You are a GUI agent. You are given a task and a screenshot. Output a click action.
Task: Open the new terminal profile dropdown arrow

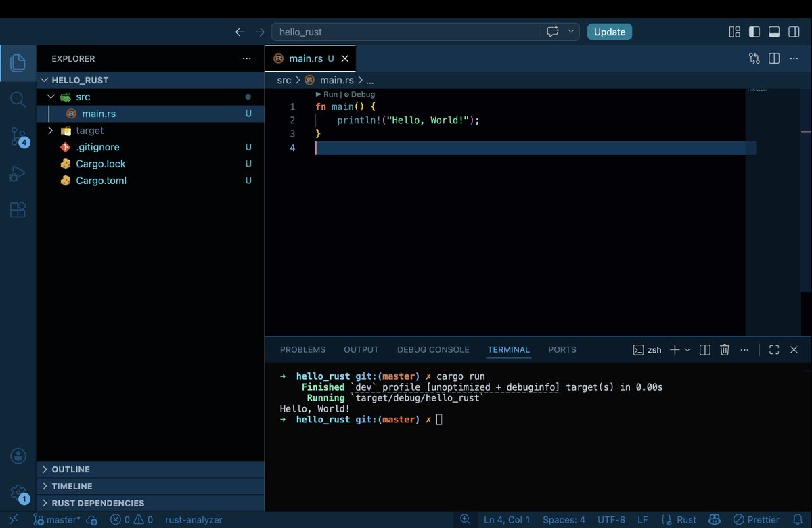point(687,350)
